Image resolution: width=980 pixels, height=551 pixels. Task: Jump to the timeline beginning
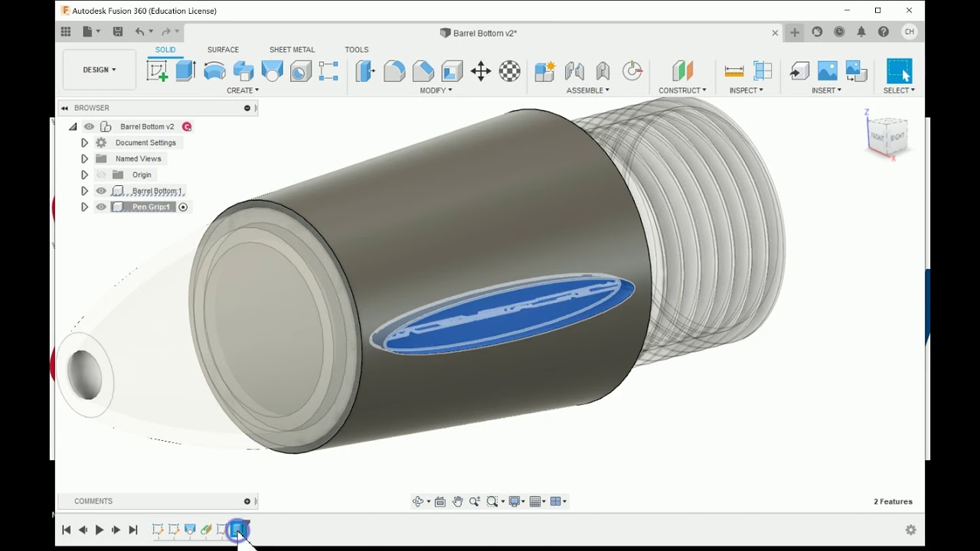click(x=66, y=530)
